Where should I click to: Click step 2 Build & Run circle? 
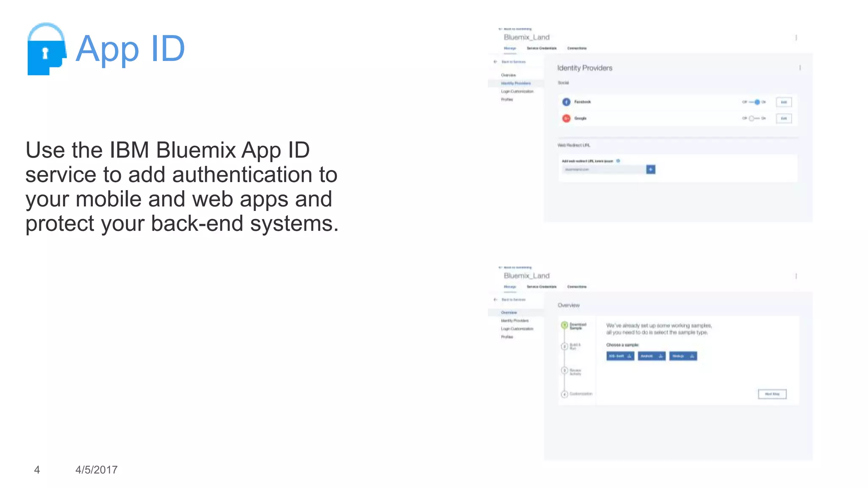point(565,347)
